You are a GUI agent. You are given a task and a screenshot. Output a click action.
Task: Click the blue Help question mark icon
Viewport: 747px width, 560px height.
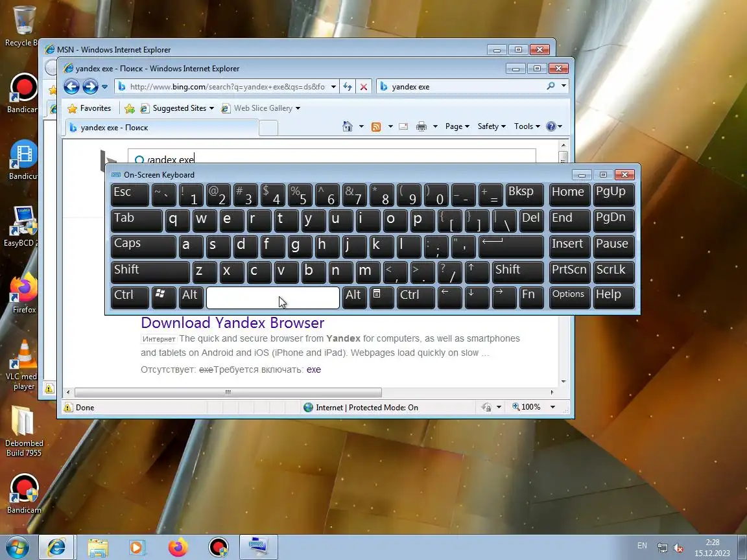[551, 126]
